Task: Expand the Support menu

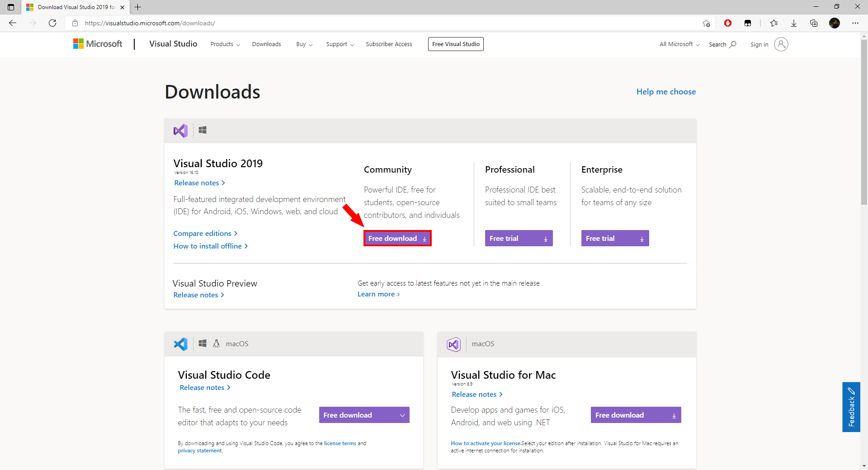Action: 340,44
